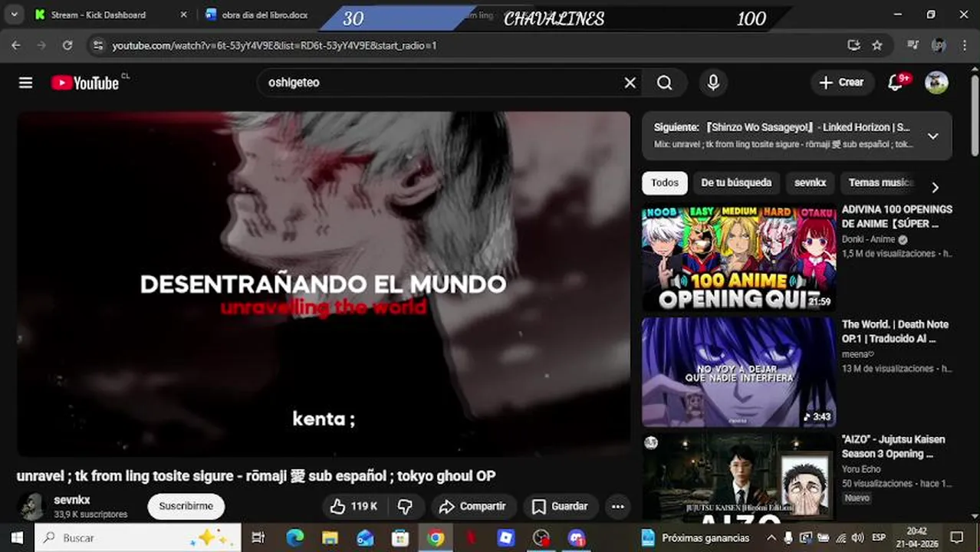Open the Death Note OP thumbnail
This screenshot has width=980, height=552.
pos(738,373)
